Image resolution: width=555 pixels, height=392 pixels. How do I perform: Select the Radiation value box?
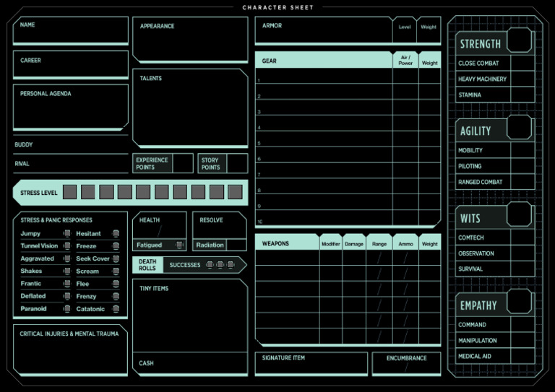(x=236, y=245)
